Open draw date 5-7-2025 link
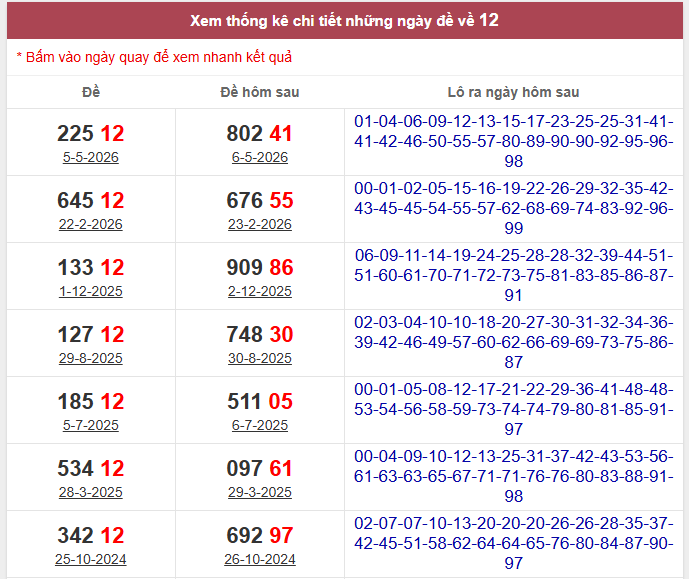The height and width of the screenshot is (579, 689). point(91,425)
